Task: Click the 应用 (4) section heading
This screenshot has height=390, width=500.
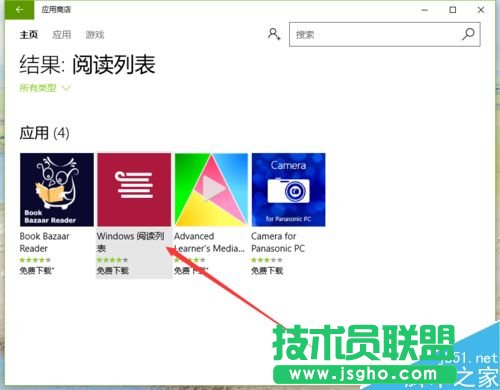Action: (x=44, y=133)
